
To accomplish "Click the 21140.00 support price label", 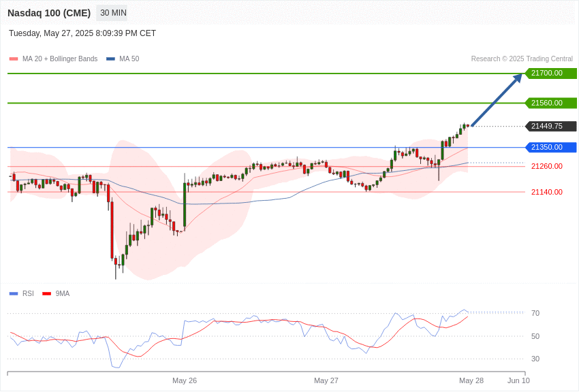I will click(547, 192).
